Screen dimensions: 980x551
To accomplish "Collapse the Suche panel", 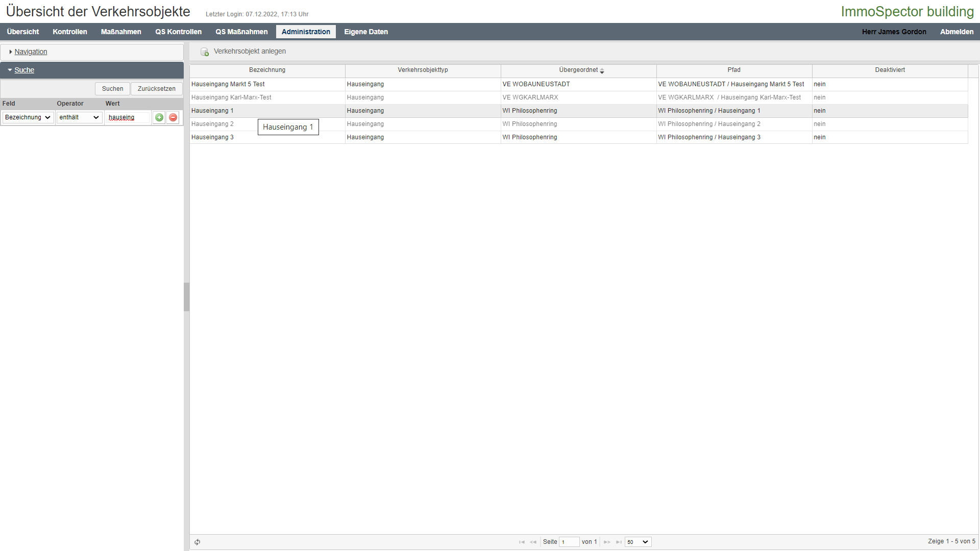I will pyautogui.click(x=24, y=70).
